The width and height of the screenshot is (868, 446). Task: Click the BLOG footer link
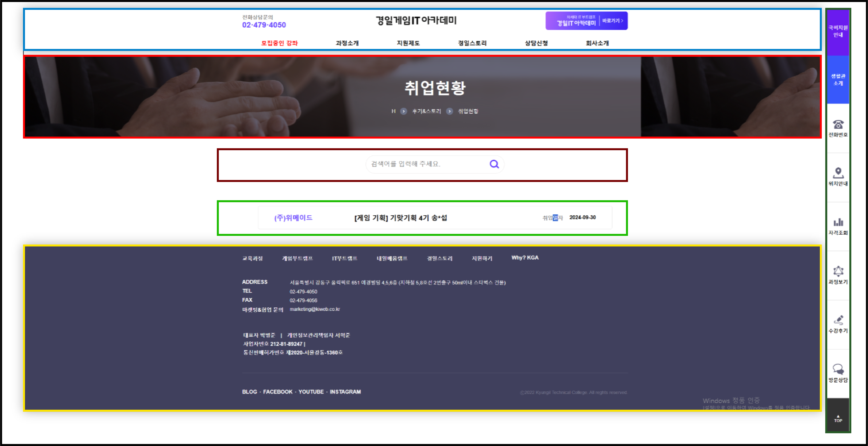(x=249, y=392)
